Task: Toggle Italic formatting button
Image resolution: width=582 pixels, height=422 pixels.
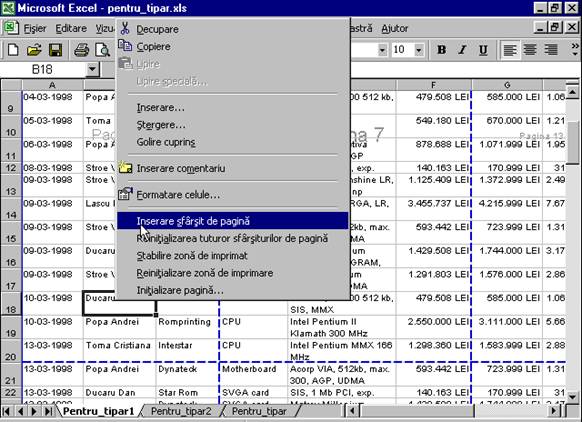Action: tap(462, 49)
